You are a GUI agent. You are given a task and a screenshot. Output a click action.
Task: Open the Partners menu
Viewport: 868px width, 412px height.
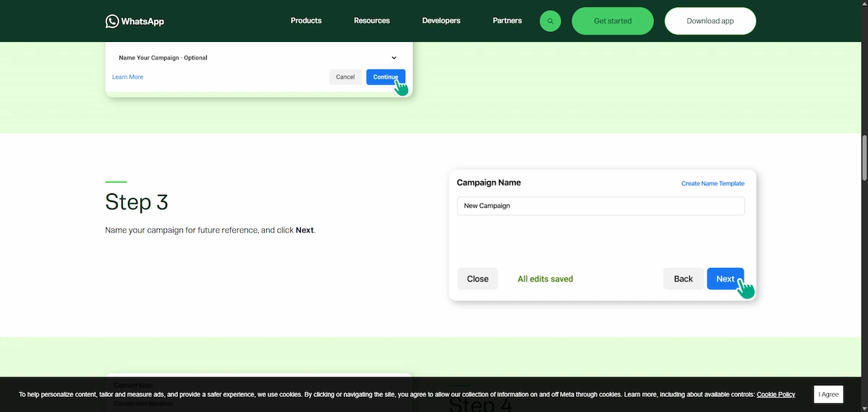click(x=507, y=21)
